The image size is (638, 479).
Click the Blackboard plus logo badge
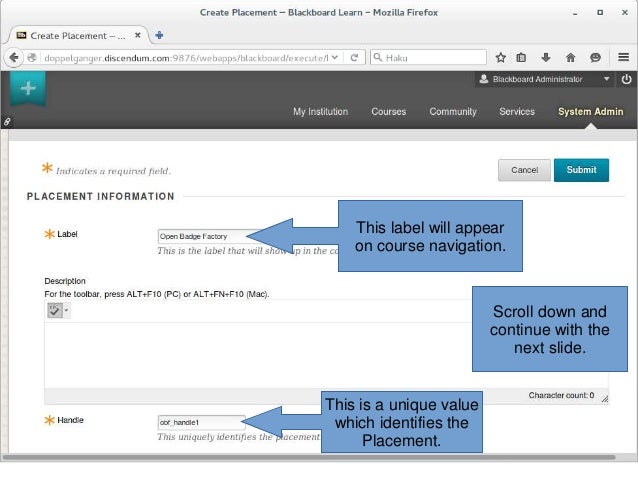[28, 88]
